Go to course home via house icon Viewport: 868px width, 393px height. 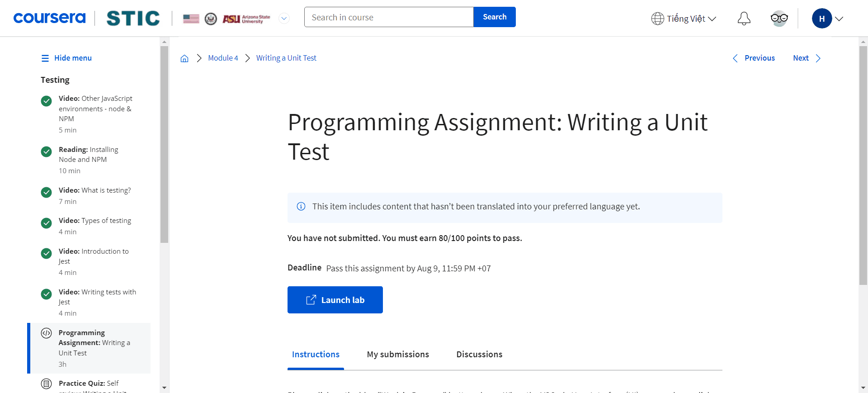pos(184,58)
